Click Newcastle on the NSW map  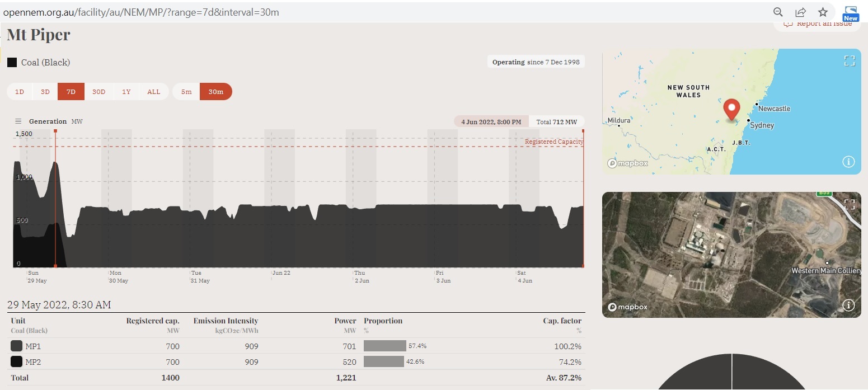coord(774,108)
